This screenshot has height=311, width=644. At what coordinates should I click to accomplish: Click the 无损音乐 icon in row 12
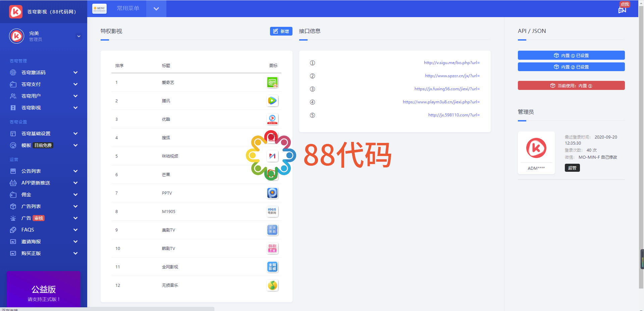[272, 285]
